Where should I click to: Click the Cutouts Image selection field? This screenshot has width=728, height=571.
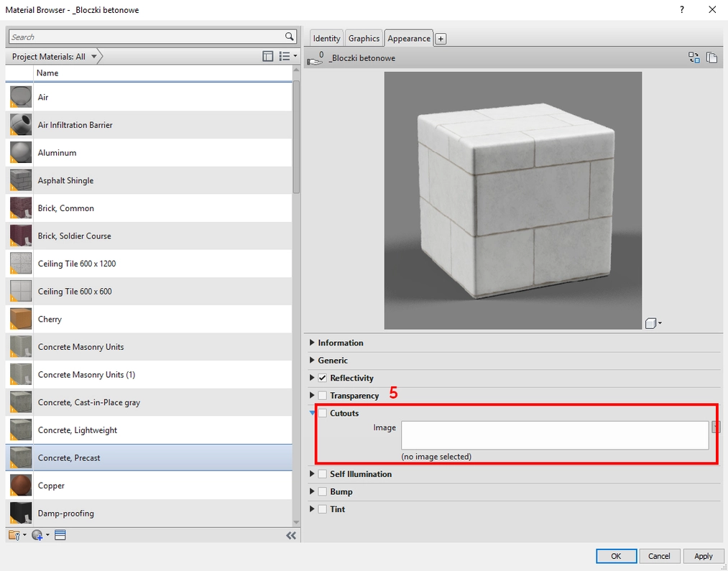coord(555,433)
